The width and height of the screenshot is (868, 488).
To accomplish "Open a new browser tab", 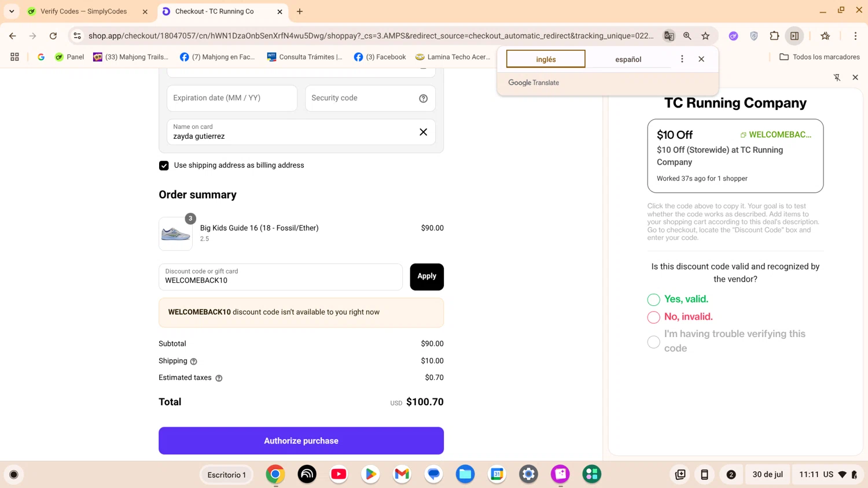I will [300, 12].
